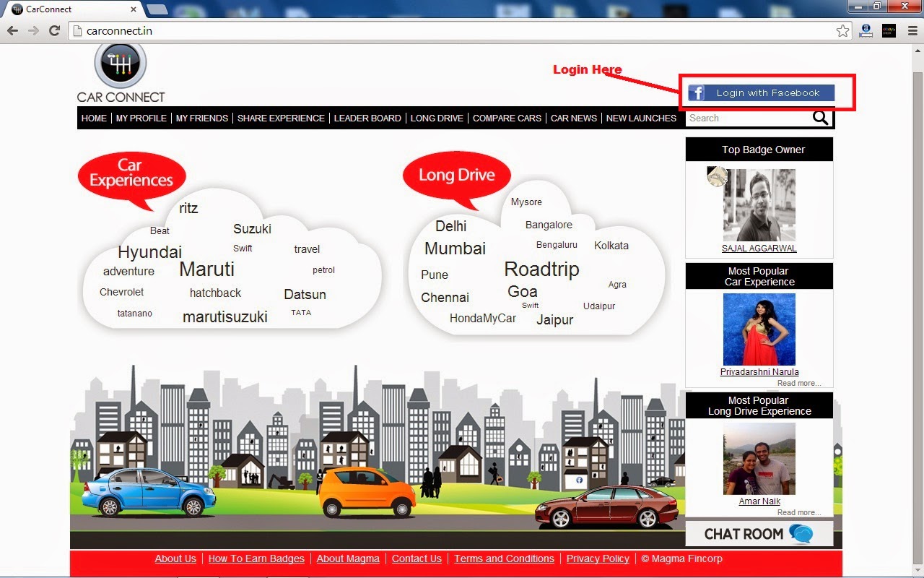Open Sajal Aggarwal's profile photo

tap(759, 205)
